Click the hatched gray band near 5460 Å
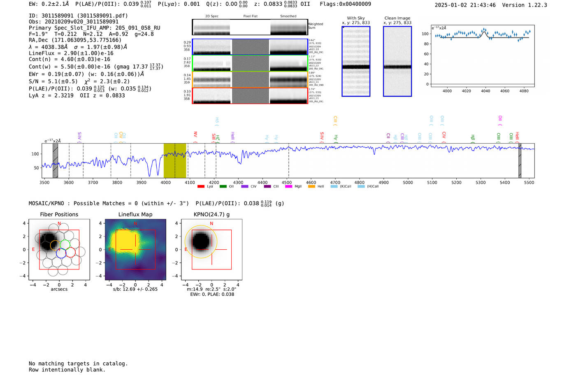Image resolution: width=576 pixels, height=392 pixels. pyautogui.click(x=520, y=161)
